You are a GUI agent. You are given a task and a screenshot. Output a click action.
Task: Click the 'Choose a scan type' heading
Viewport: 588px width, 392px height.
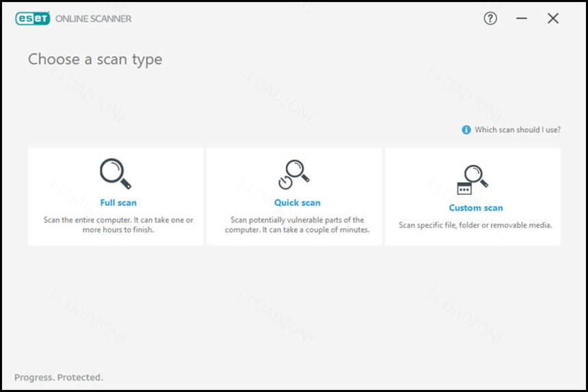tap(95, 60)
